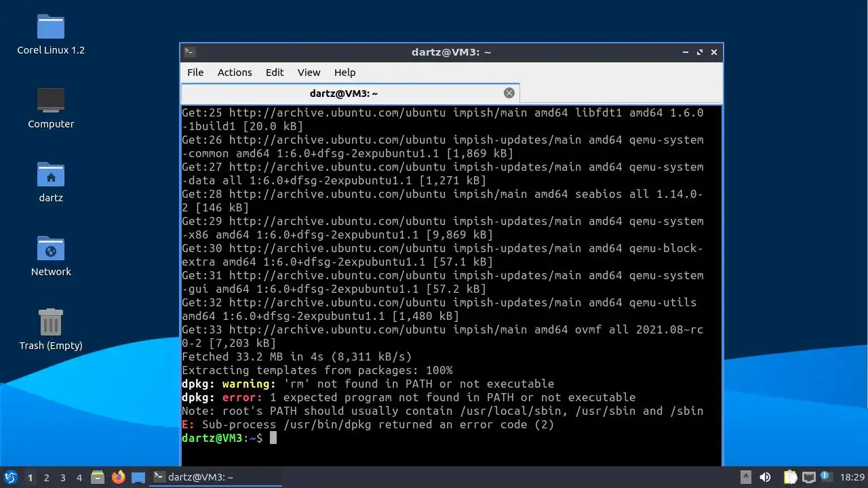Click the terminal window title dartz@VM3: ~
This screenshot has width=868, height=488.
(x=452, y=52)
